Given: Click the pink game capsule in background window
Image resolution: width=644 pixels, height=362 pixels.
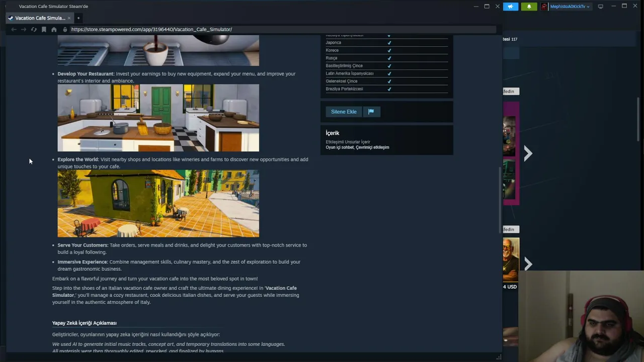Looking at the screenshot, I should point(511,153).
